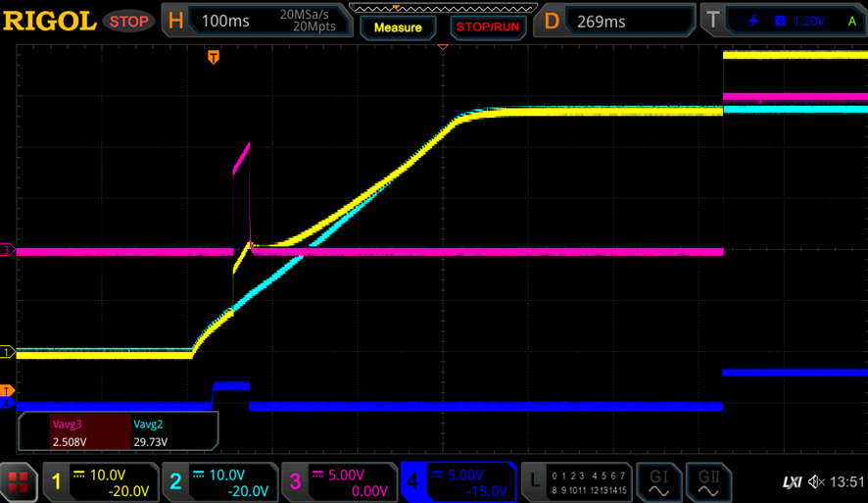The width and height of the screenshot is (868, 503).
Task: Click the channel 1 ground level marker
Action: pos(7,352)
